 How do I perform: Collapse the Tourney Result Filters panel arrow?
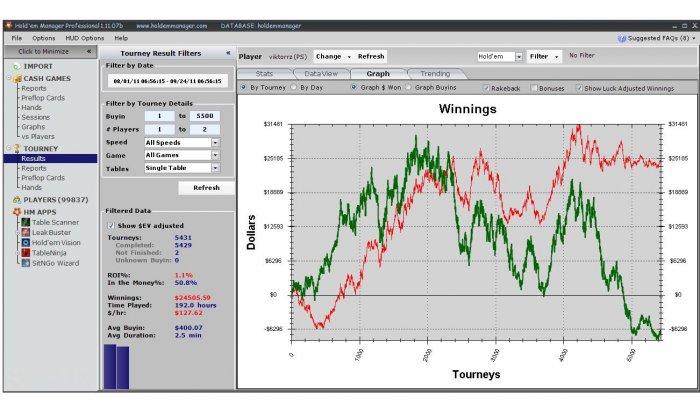coord(228,53)
